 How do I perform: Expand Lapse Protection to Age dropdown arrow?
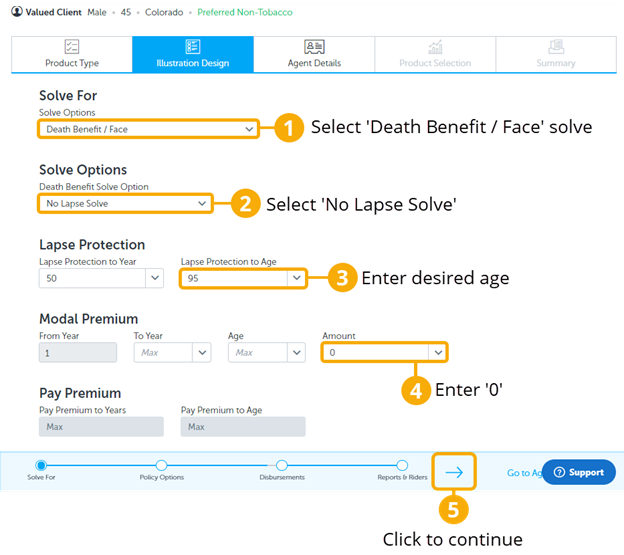(296, 278)
